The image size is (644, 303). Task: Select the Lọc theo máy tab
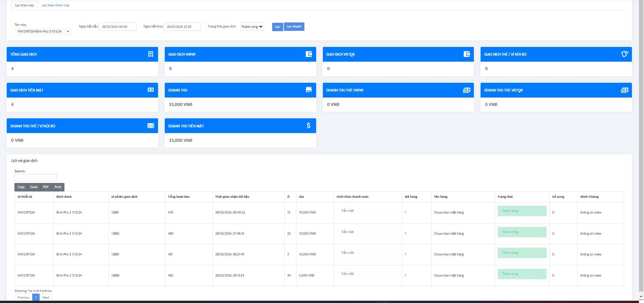point(24,5)
